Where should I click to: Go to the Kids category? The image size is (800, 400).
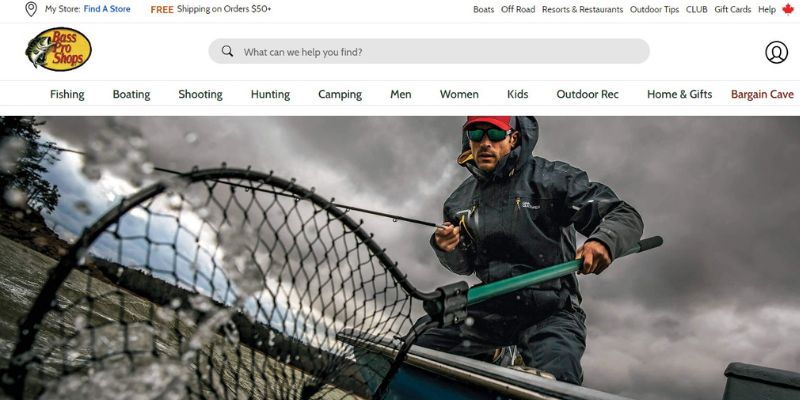517,94
